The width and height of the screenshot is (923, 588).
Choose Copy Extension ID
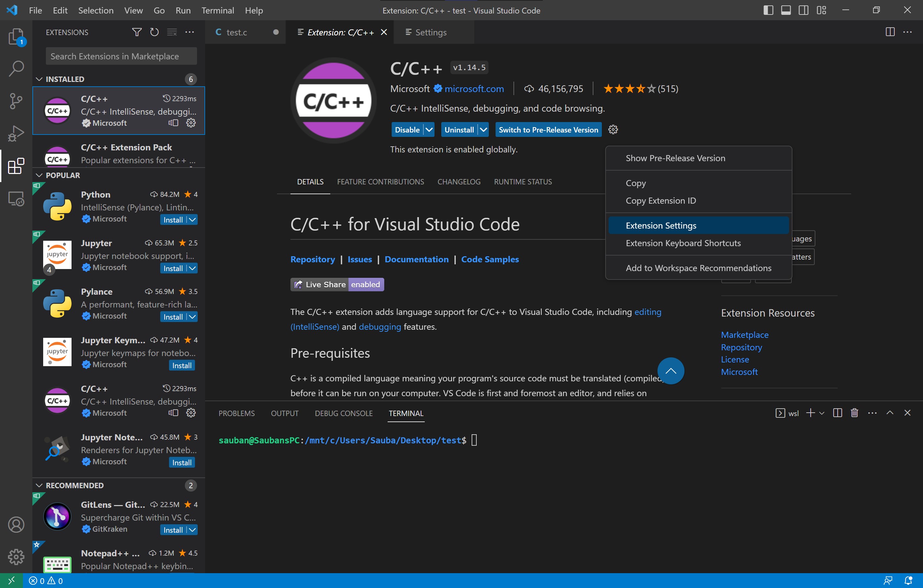coord(698,200)
